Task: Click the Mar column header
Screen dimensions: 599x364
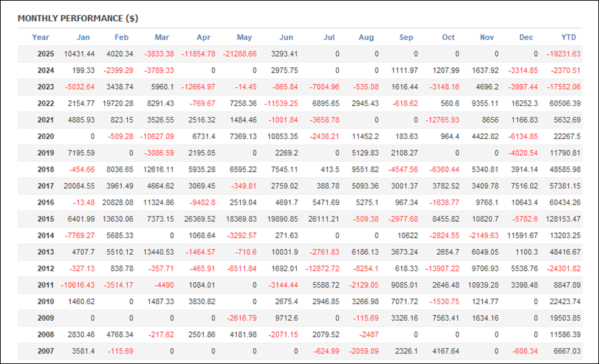Action: pyautogui.click(x=162, y=37)
